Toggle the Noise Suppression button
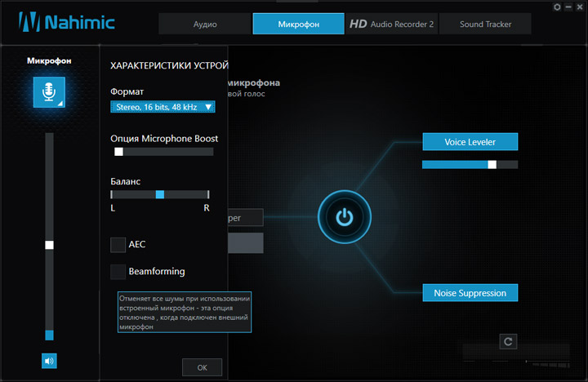Screen dimensions: 588x382 (x=470, y=293)
